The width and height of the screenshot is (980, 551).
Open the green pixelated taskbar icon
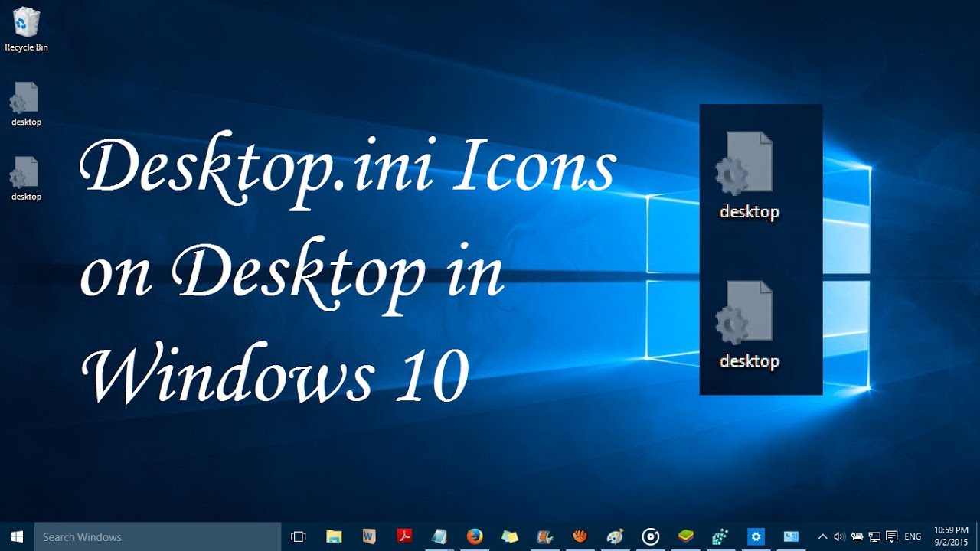[x=720, y=536]
